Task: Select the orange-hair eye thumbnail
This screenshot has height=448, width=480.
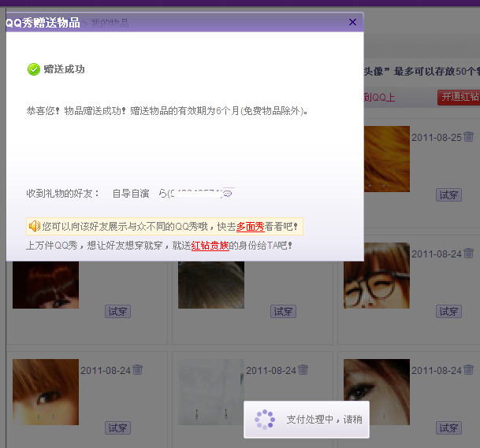Action: 46,392
